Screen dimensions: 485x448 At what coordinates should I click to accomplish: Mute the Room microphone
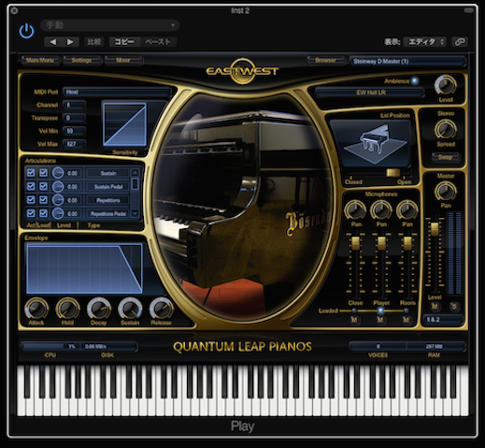(x=407, y=320)
